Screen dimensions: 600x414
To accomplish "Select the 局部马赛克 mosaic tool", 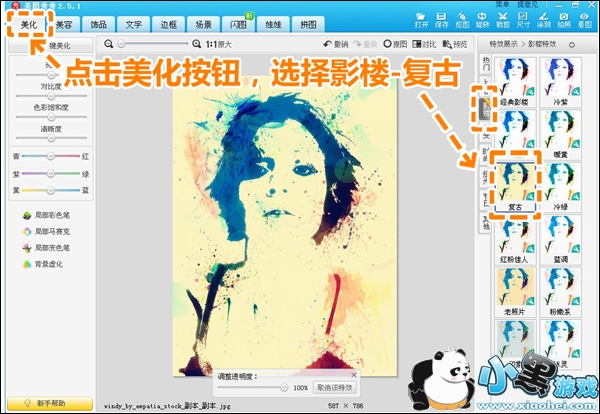I will pos(46,231).
